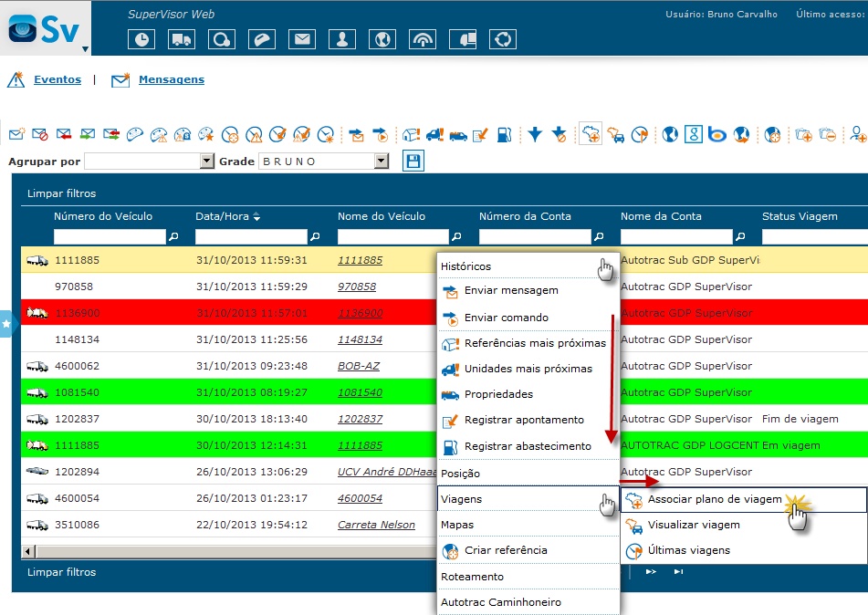
Task: Open the clock icon in top navigation bar
Action: click(x=141, y=39)
